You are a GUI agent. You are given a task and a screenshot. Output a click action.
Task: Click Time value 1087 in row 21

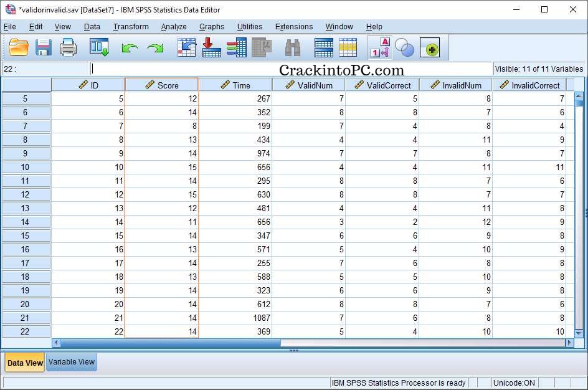pyautogui.click(x=235, y=318)
